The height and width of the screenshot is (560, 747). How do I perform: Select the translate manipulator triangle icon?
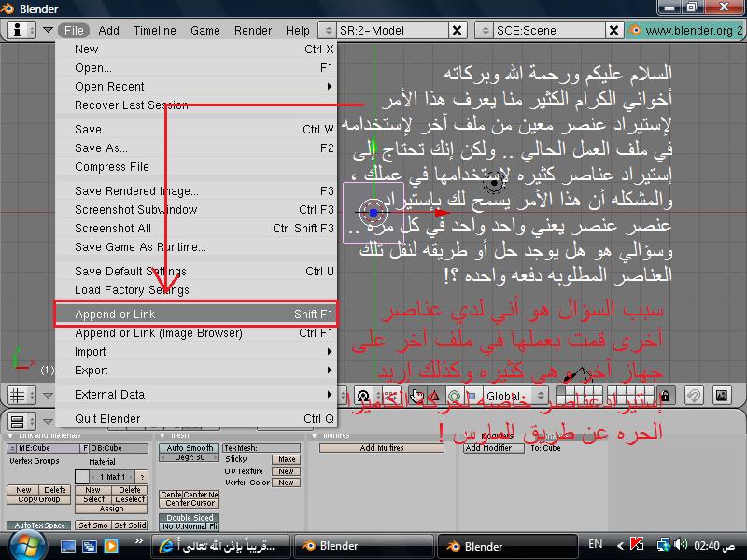(x=434, y=396)
